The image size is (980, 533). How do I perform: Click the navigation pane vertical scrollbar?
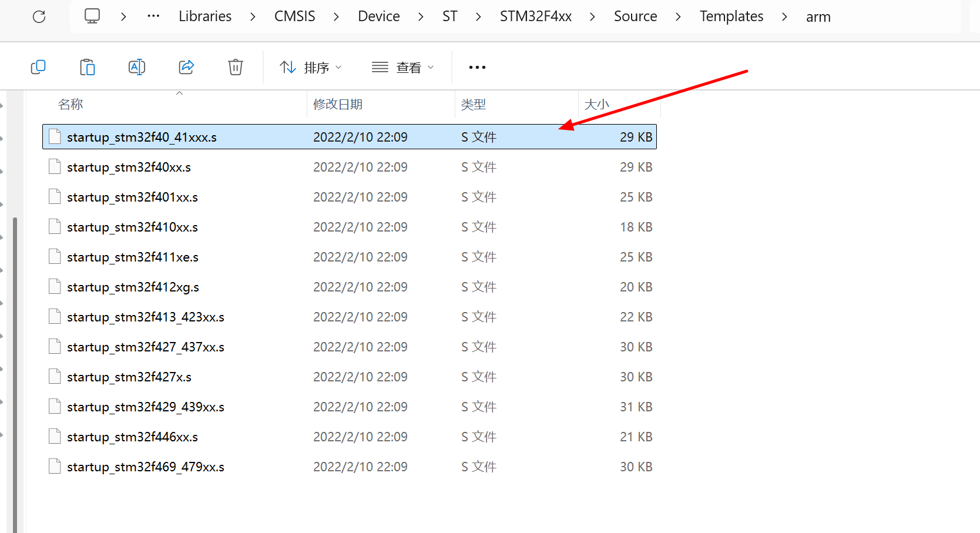pyautogui.click(x=15, y=375)
